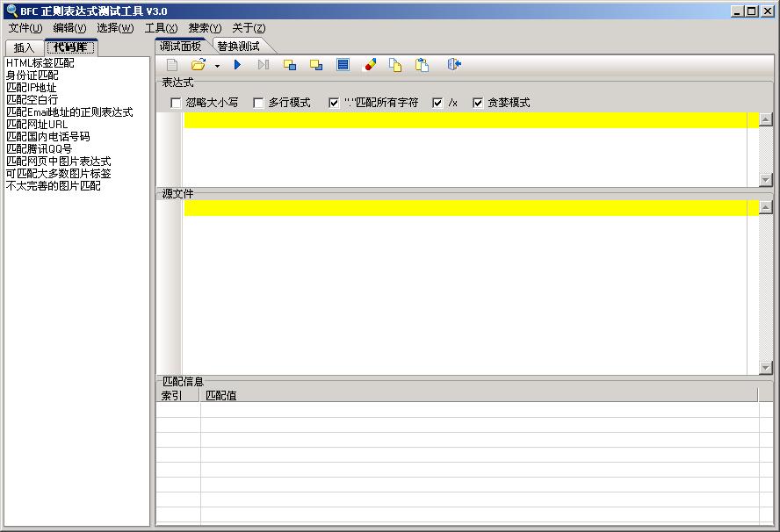Viewport: 780px width, 532px height.
Task: Click the paste clipboard icon
Action: pos(422,65)
